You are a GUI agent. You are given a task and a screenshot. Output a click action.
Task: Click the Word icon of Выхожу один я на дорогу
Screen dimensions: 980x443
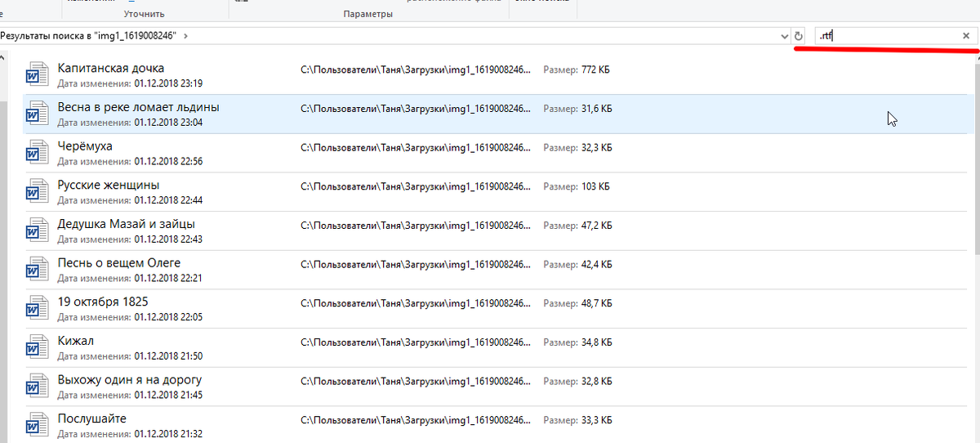pyautogui.click(x=36, y=386)
